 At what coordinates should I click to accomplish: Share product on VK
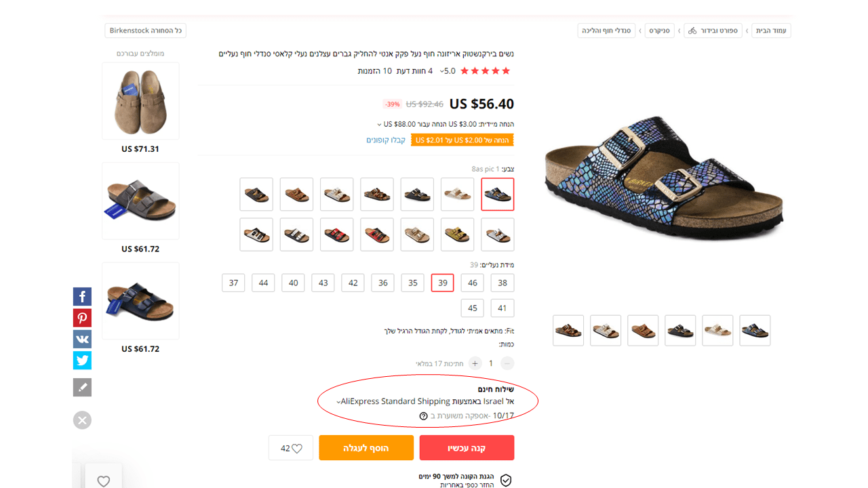click(82, 339)
